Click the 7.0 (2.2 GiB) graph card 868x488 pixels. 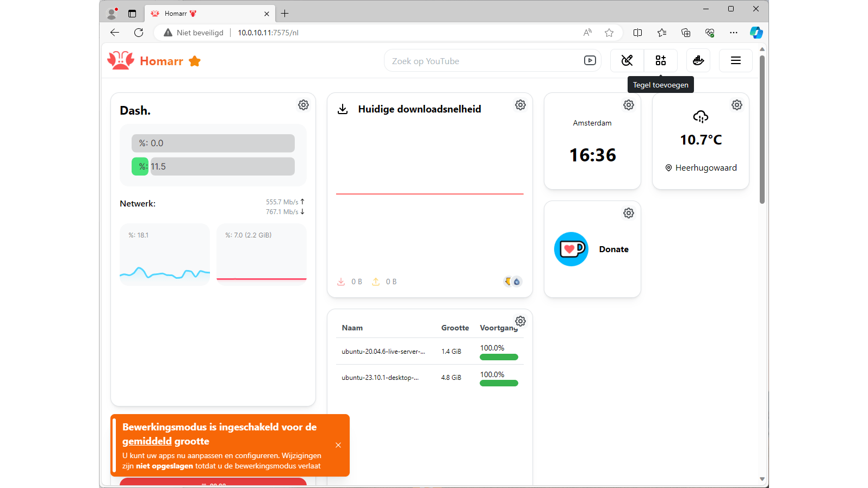pyautogui.click(x=262, y=254)
